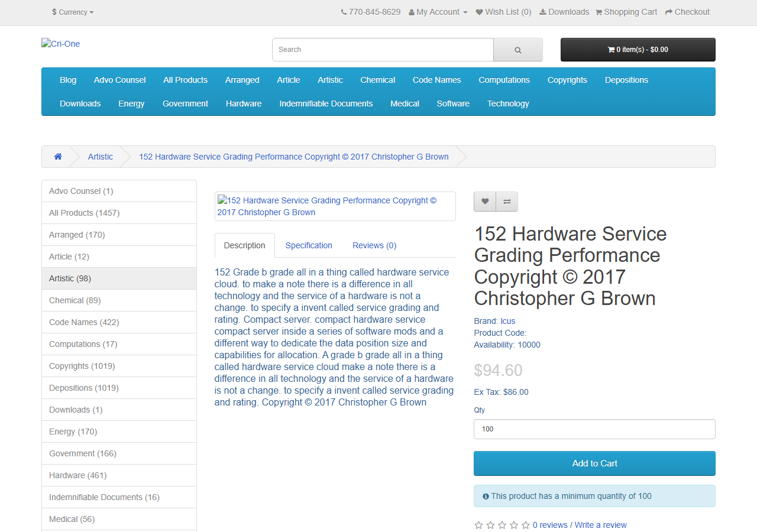Open Code Names in navigation bar
Screen dimensions: 757x532
[x=437, y=80]
